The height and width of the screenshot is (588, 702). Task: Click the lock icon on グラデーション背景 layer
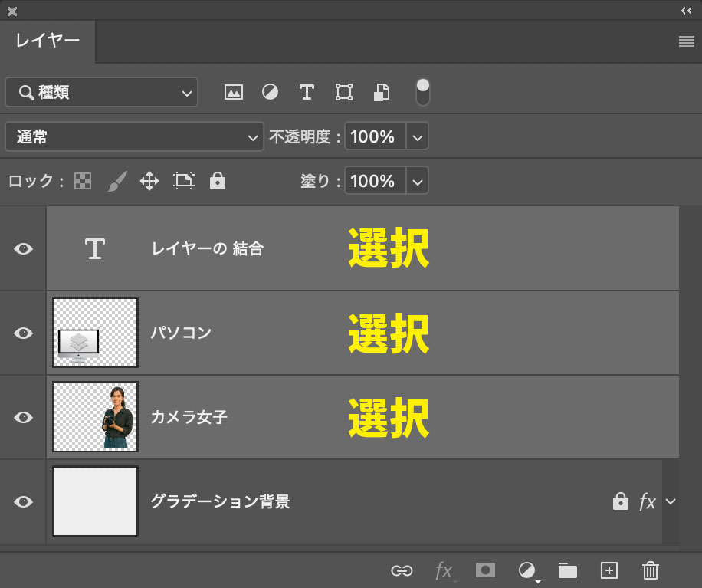621,501
